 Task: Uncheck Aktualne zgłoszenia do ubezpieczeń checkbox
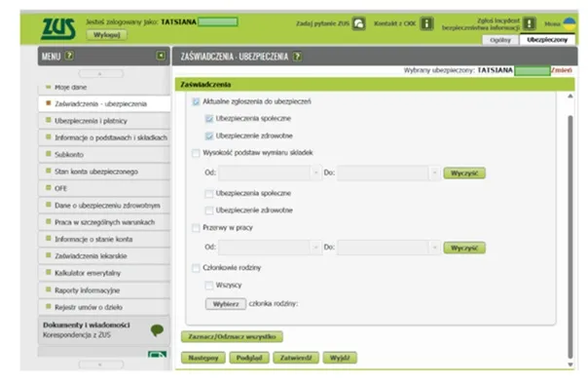coord(196,101)
